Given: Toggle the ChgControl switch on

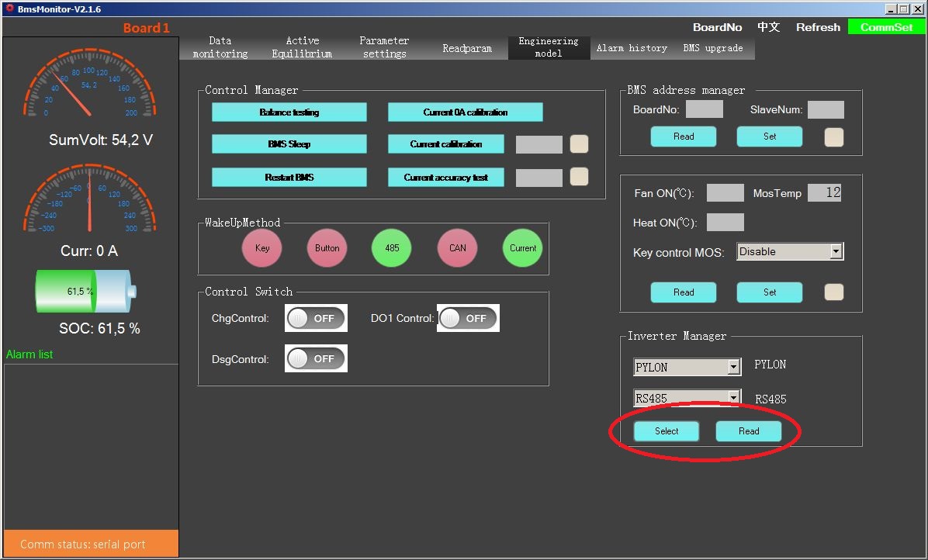Looking at the screenshot, I should pos(316,318).
